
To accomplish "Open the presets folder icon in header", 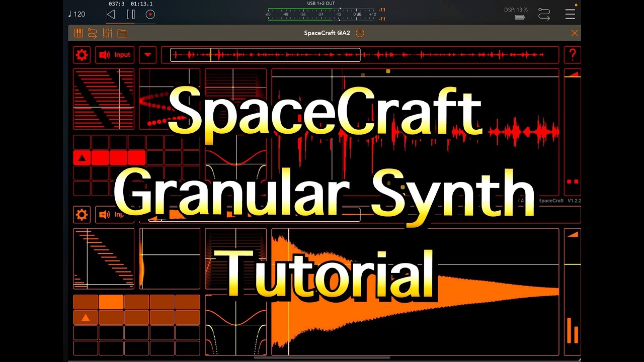I will coord(122,34).
